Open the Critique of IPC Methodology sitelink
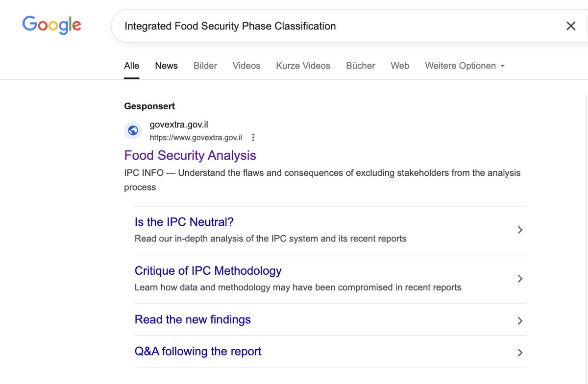 [208, 271]
